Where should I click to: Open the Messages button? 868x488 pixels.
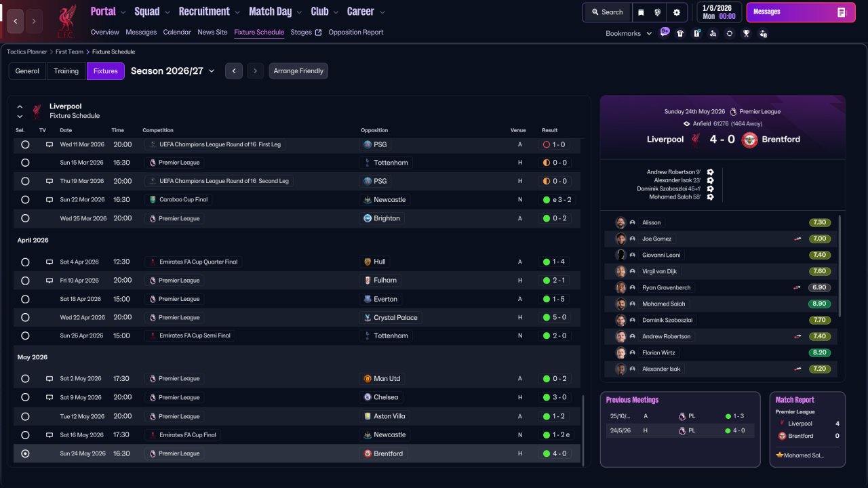pyautogui.click(x=800, y=12)
